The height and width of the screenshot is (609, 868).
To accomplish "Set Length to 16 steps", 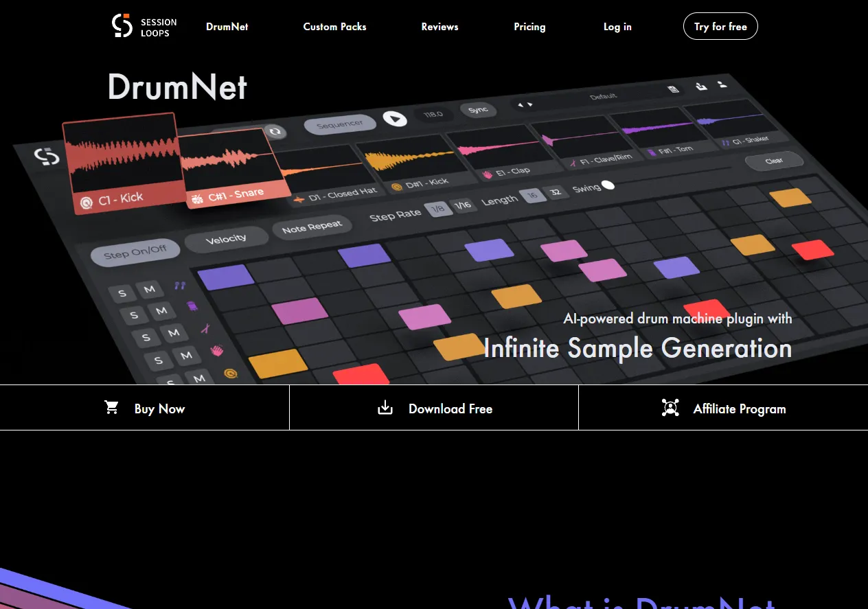I will click(532, 196).
